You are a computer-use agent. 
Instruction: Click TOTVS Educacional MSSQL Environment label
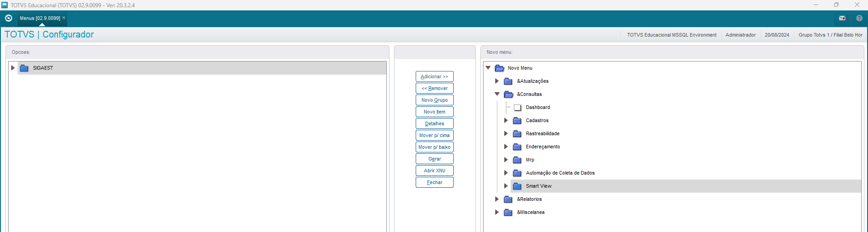672,35
